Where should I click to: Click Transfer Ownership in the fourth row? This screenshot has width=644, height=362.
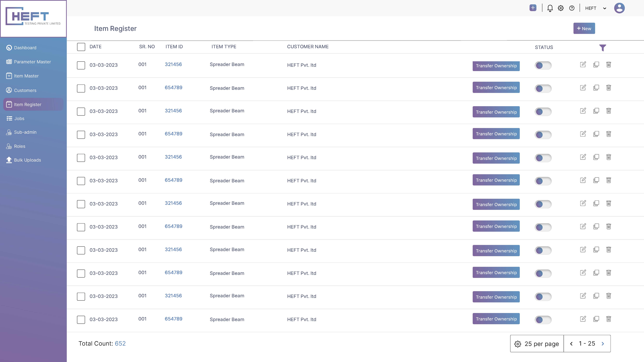coord(496,134)
